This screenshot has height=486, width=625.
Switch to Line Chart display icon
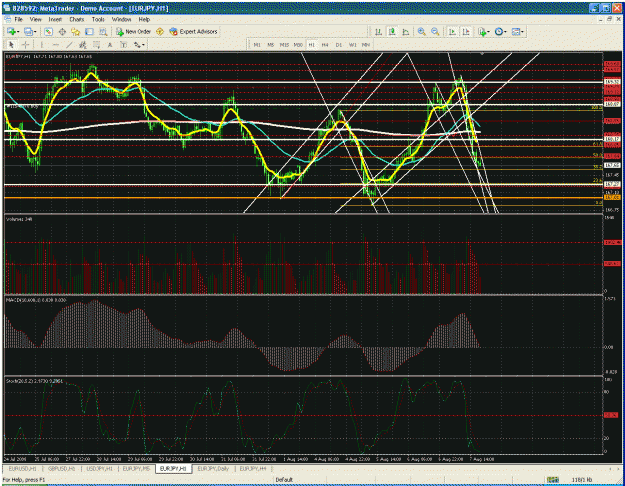pyautogui.click(x=405, y=31)
